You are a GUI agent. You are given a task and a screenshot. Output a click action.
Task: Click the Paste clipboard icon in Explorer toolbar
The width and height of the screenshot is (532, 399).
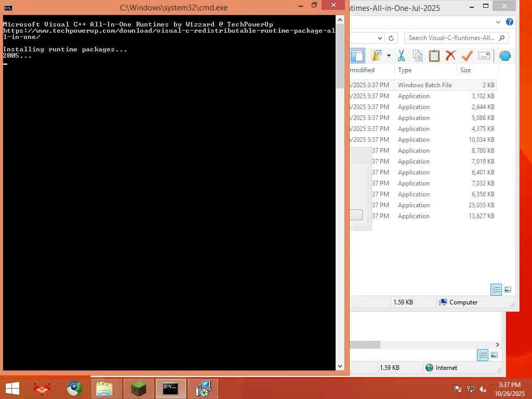tap(434, 56)
